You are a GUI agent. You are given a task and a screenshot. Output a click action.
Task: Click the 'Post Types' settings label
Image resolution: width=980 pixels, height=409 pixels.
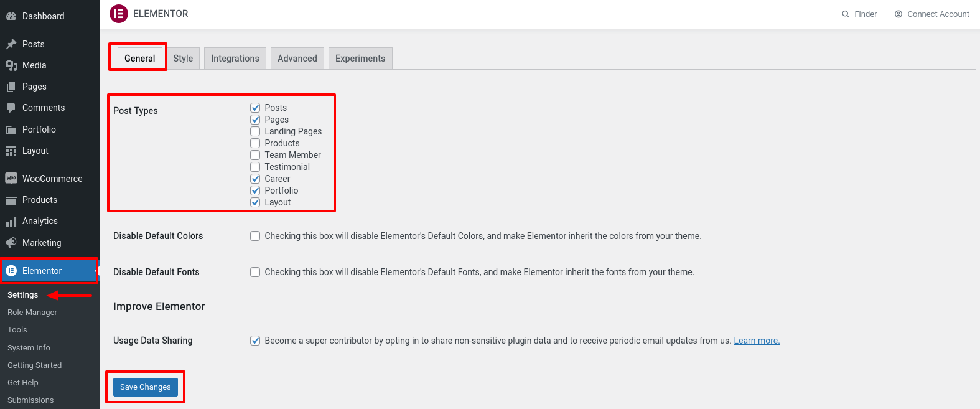pos(136,111)
